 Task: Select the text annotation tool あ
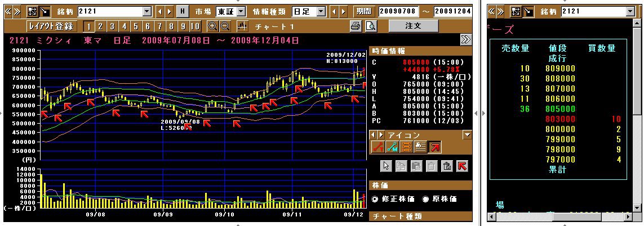(420, 146)
